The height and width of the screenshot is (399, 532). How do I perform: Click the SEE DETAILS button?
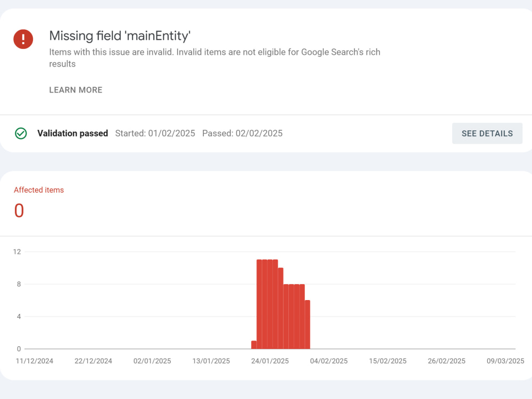[487, 134]
